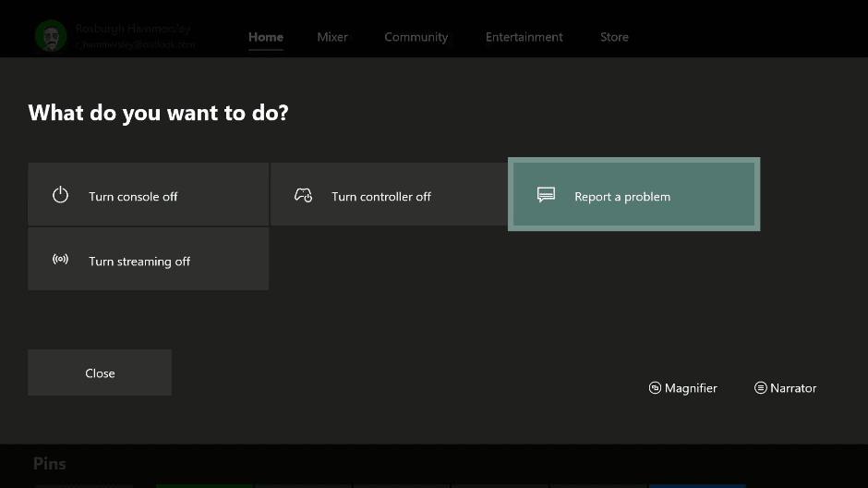Click the Magnifier text label
Viewport: 868px width, 488px height.
point(691,388)
